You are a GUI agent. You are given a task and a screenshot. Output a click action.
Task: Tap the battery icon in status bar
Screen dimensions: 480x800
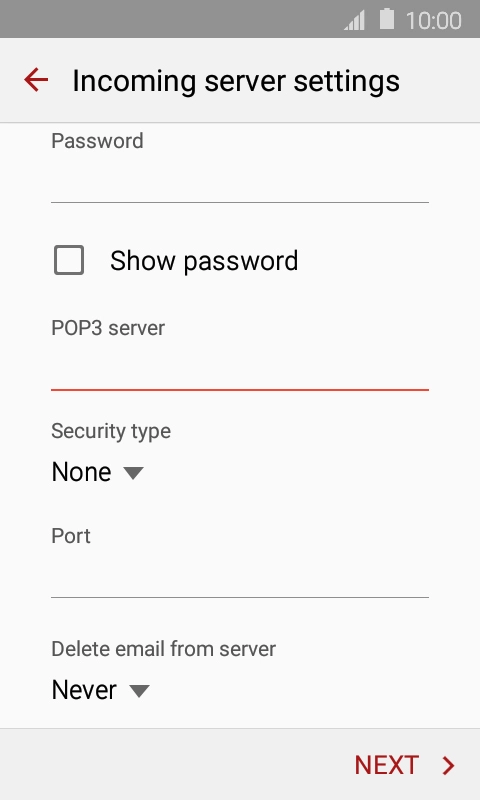(x=387, y=19)
